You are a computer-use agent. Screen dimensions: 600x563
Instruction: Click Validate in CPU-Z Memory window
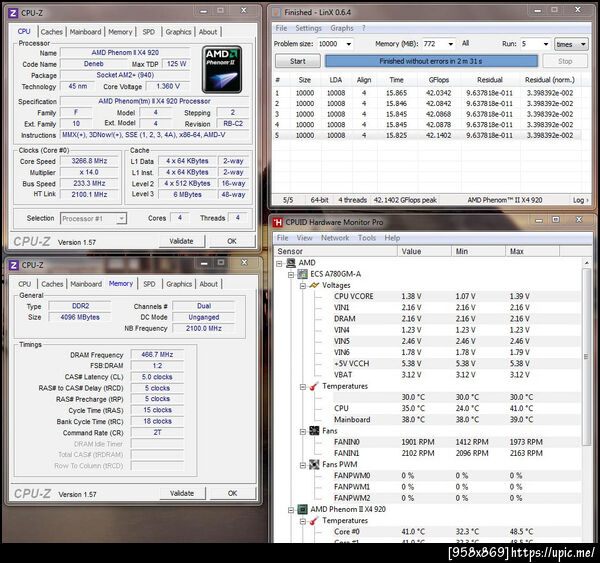click(x=182, y=493)
